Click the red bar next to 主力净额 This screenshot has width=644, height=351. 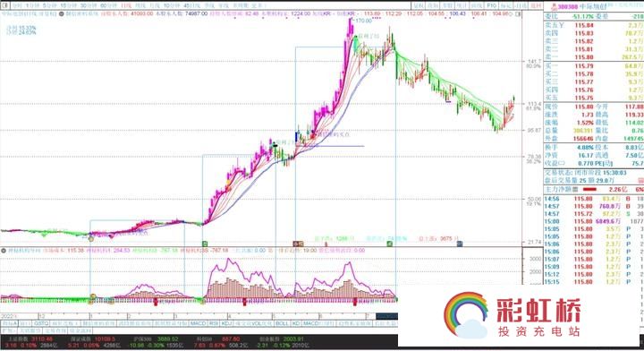[589, 190]
